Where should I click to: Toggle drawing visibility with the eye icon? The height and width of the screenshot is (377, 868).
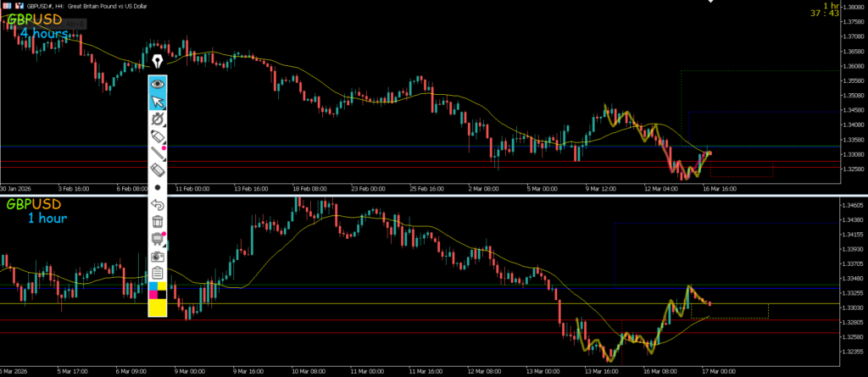point(158,84)
